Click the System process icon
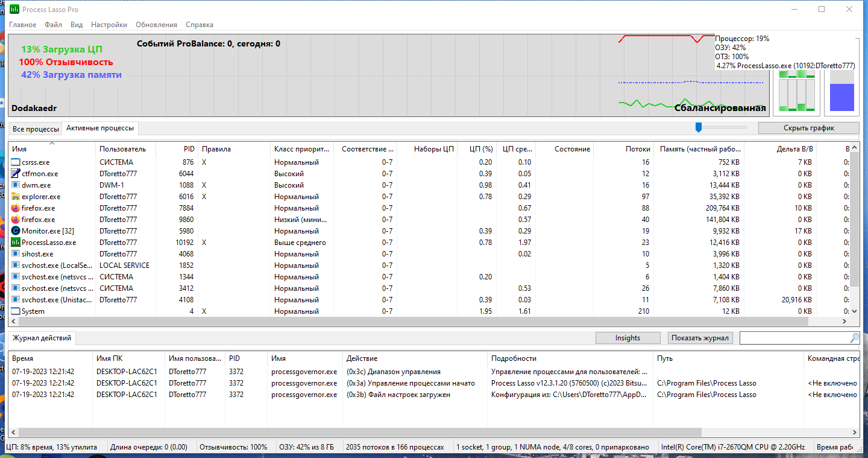 click(x=16, y=311)
